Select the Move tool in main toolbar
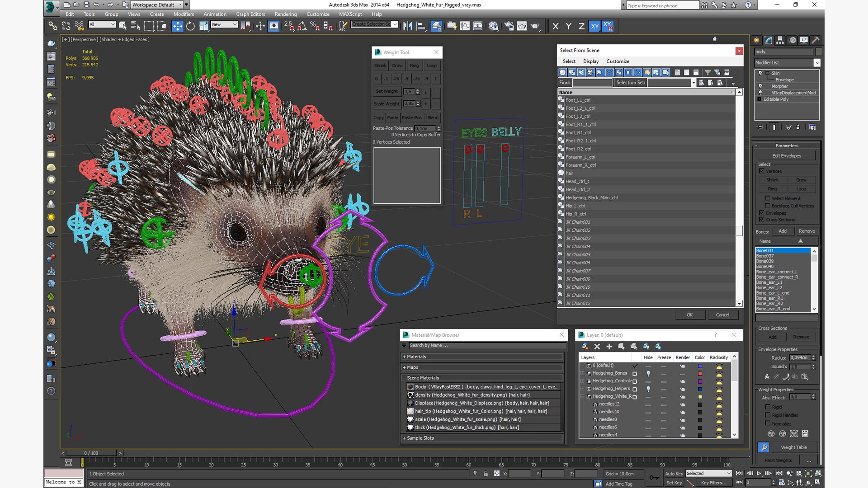Viewport: 868px width, 488px height. point(177,26)
